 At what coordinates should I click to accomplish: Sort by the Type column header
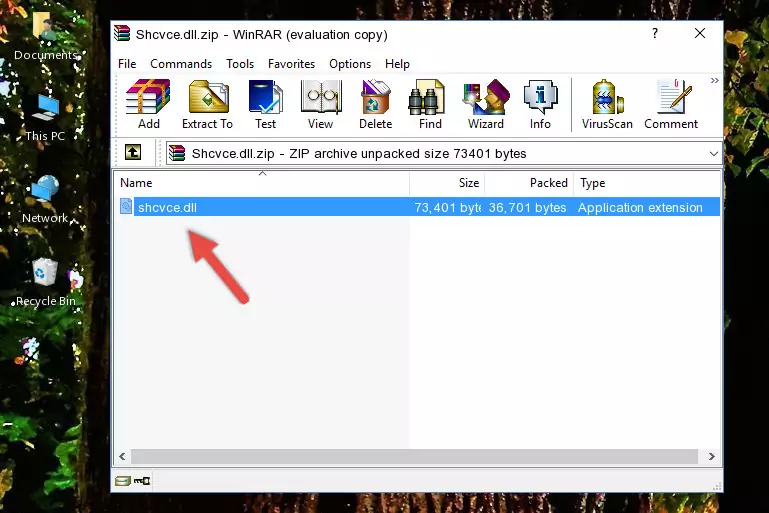pyautogui.click(x=647, y=183)
